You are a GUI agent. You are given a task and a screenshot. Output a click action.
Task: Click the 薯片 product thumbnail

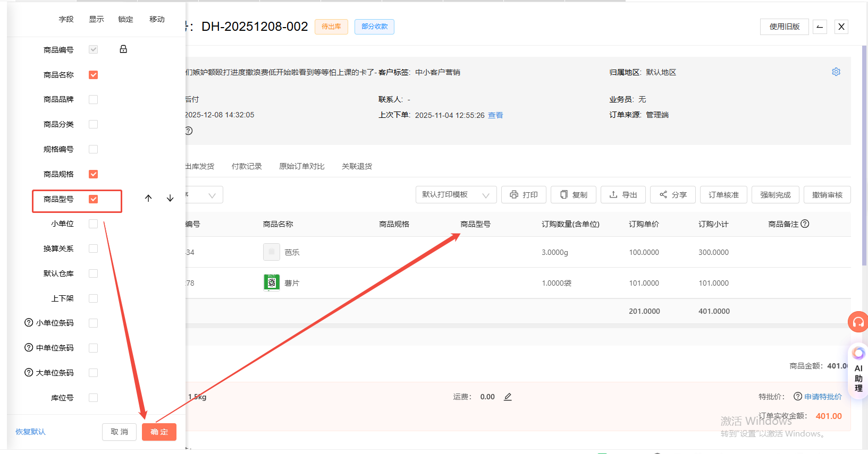[x=272, y=282]
